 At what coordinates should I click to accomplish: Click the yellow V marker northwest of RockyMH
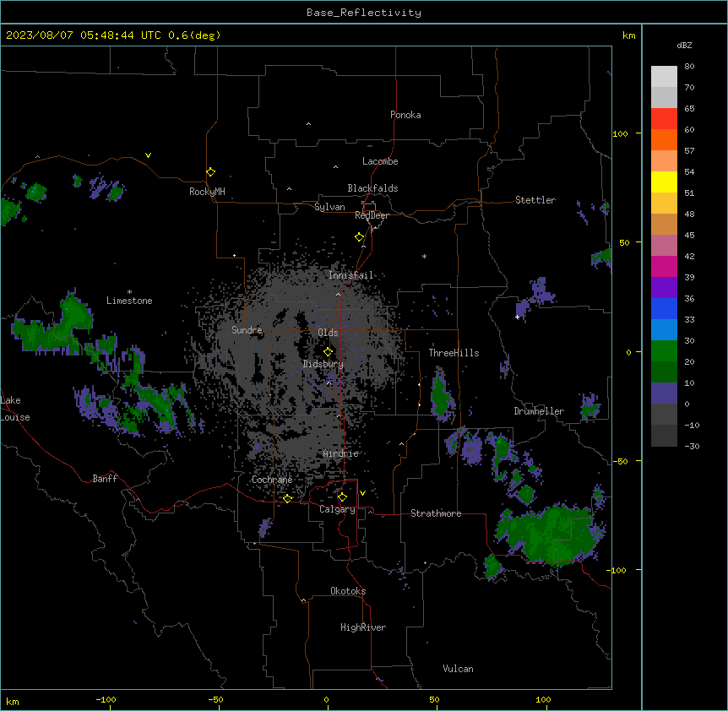tap(148, 155)
